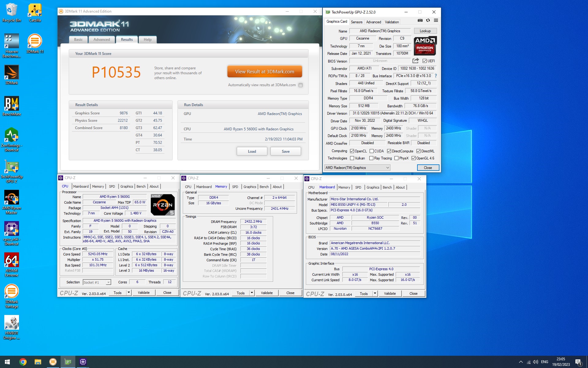Expand Tools arrow in CPU-Z Memory window

pyautogui.click(x=252, y=293)
